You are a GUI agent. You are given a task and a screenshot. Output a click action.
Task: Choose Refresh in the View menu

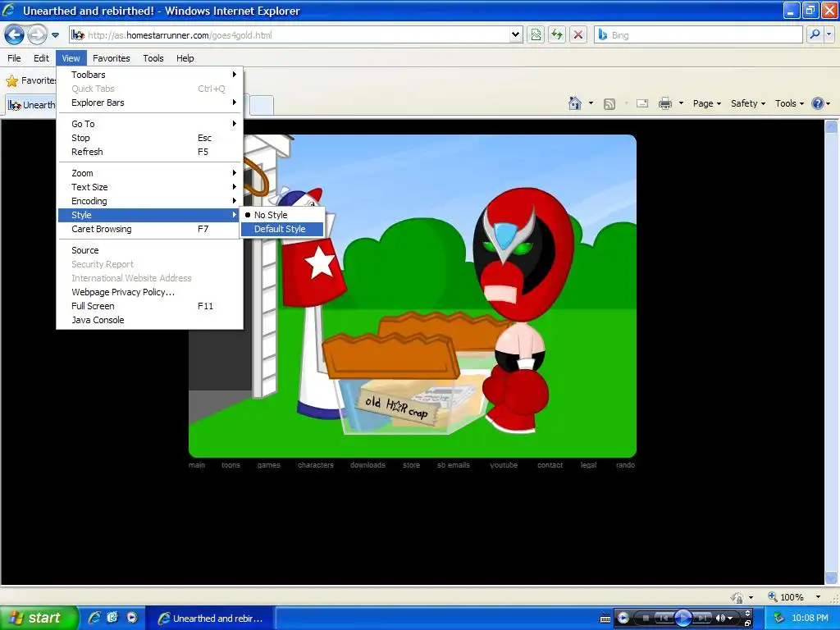tap(150, 152)
